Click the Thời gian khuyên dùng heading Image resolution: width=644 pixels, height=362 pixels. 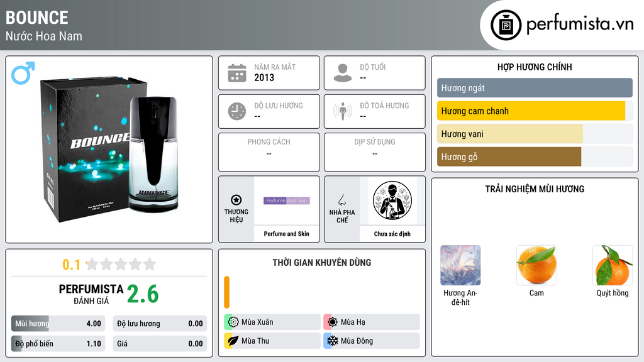pyautogui.click(x=322, y=263)
